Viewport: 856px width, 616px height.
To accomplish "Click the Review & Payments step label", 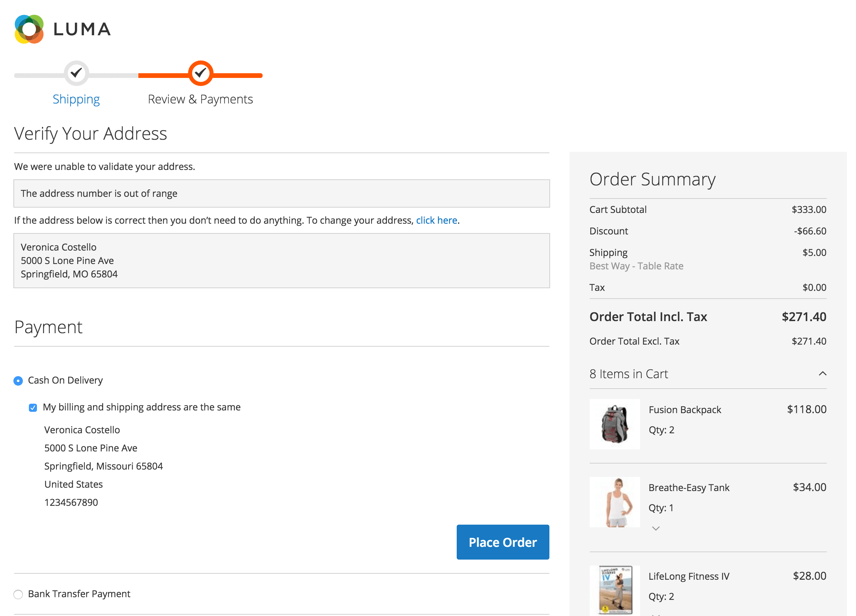I will (x=200, y=99).
